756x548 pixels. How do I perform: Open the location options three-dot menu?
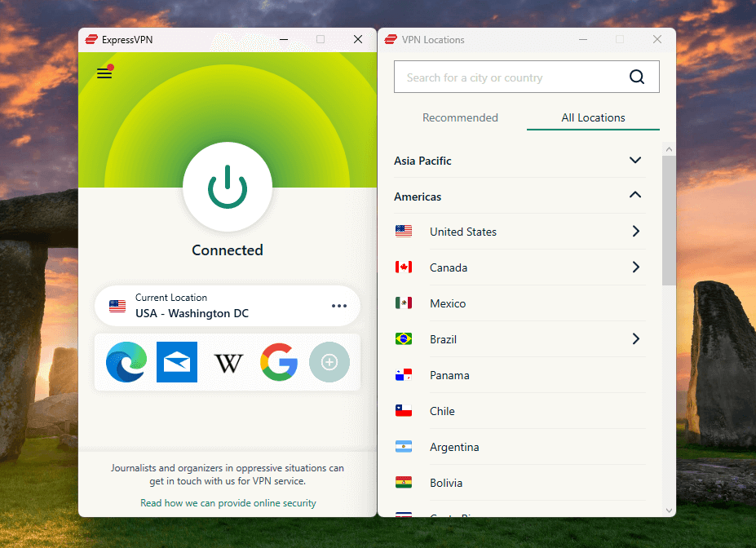[x=339, y=306]
